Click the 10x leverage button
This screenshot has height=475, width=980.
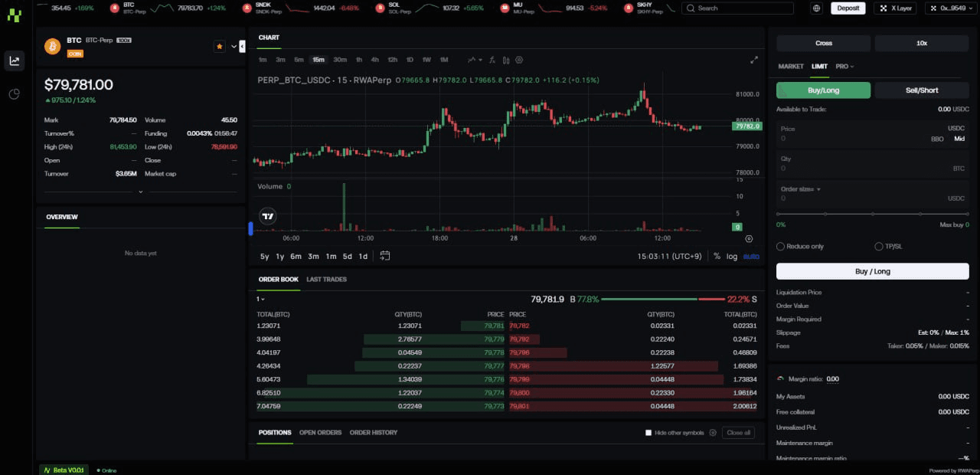click(x=922, y=44)
